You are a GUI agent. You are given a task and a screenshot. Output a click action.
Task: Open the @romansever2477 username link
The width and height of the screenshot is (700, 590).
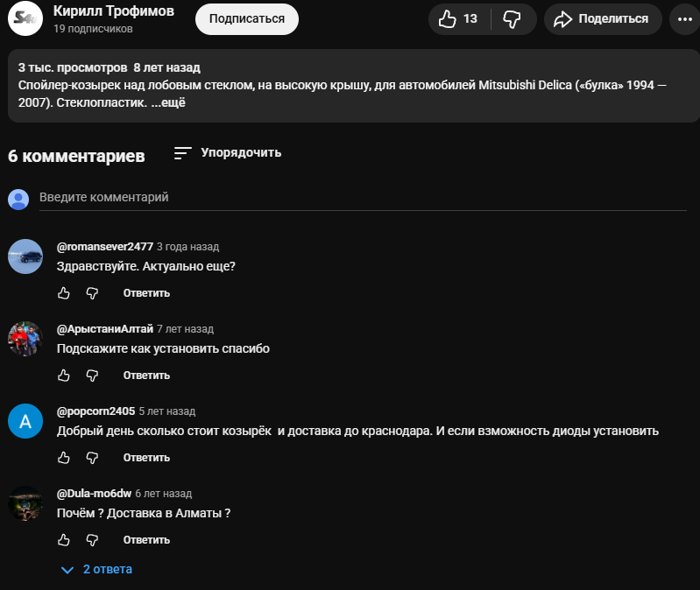[104, 247]
